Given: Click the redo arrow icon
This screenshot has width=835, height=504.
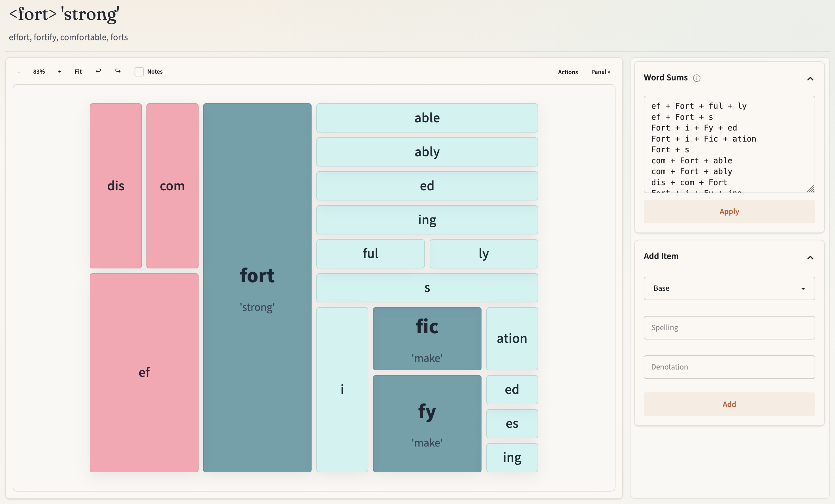Looking at the screenshot, I should [x=118, y=71].
